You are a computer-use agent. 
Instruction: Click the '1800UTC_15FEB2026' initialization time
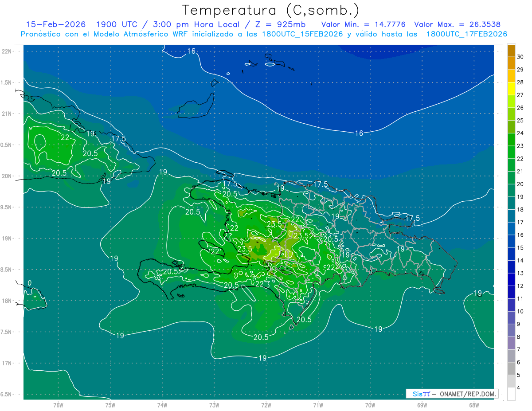tap(302, 34)
